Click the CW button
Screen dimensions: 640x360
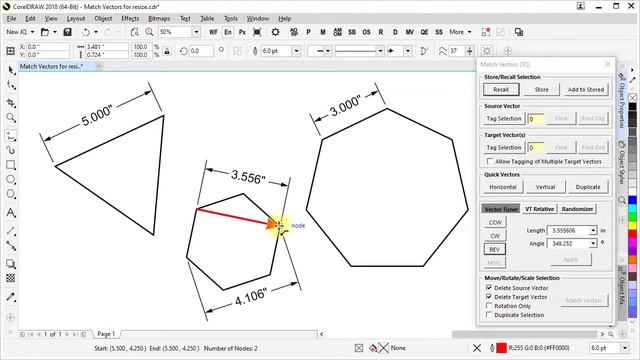click(495, 236)
